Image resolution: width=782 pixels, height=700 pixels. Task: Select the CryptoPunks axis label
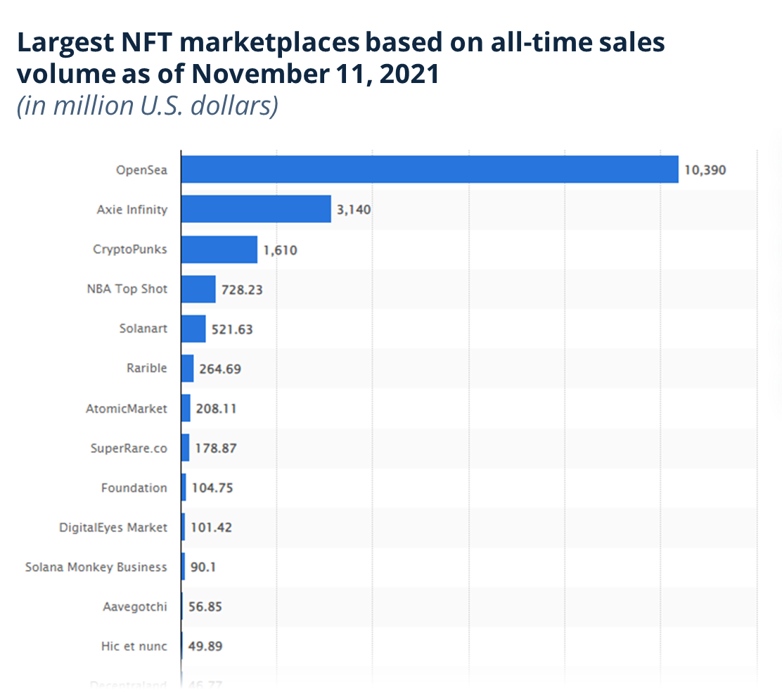pos(130,250)
